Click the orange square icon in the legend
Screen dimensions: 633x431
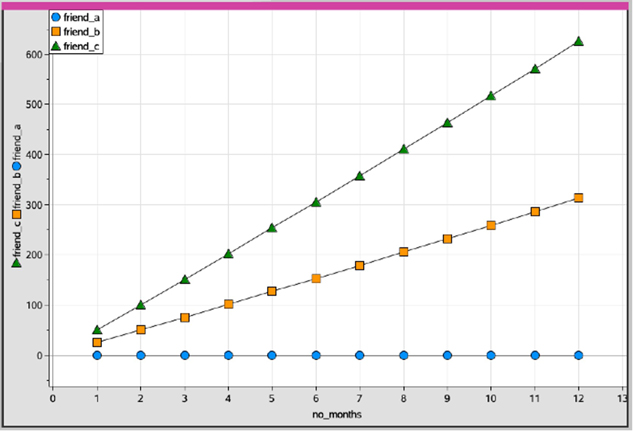click(x=56, y=32)
